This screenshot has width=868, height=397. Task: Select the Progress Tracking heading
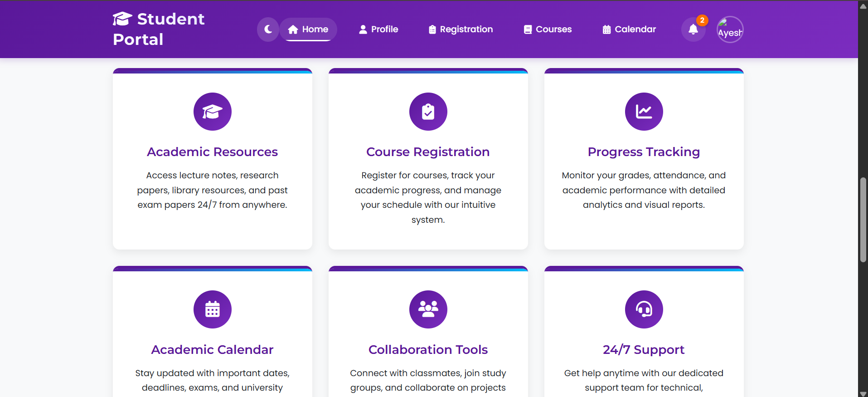pyautogui.click(x=644, y=152)
